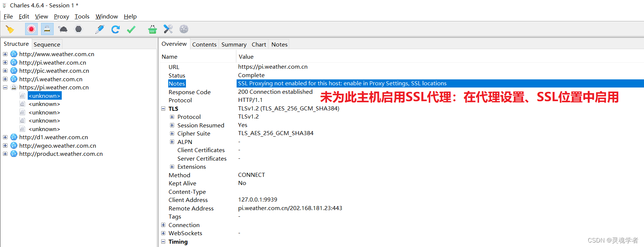Open the Help menu
The height and width of the screenshot is (247, 644).
pos(130,17)
